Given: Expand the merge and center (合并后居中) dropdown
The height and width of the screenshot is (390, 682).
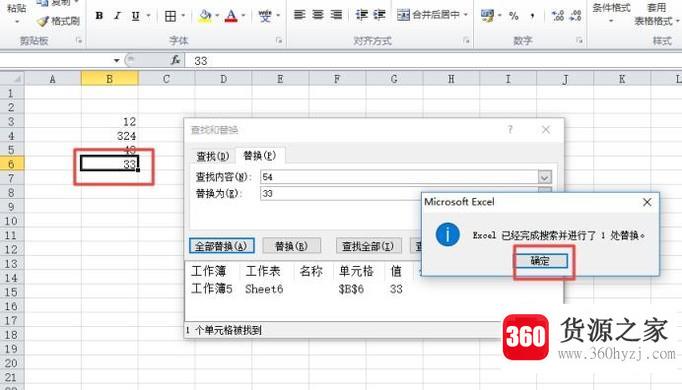Looking at the screenshot, I should [x=466, y=15].
